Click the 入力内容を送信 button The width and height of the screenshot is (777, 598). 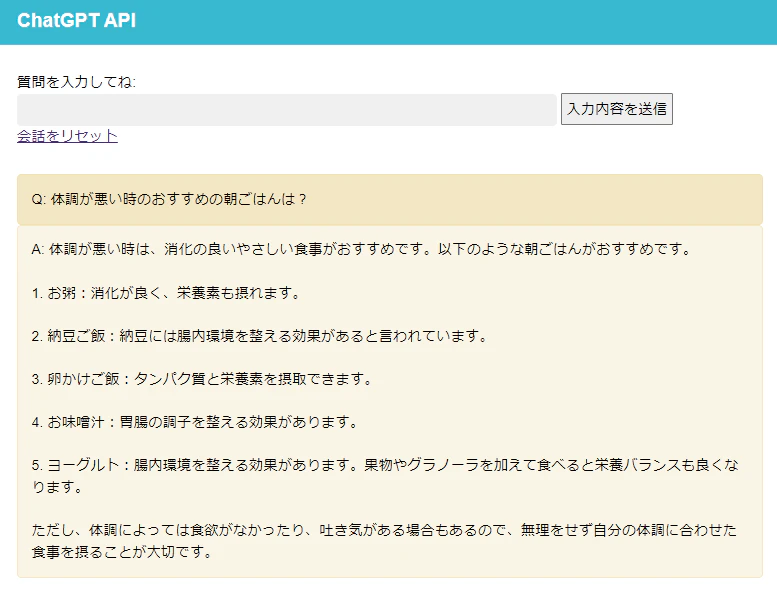click(x=617, y=109)
